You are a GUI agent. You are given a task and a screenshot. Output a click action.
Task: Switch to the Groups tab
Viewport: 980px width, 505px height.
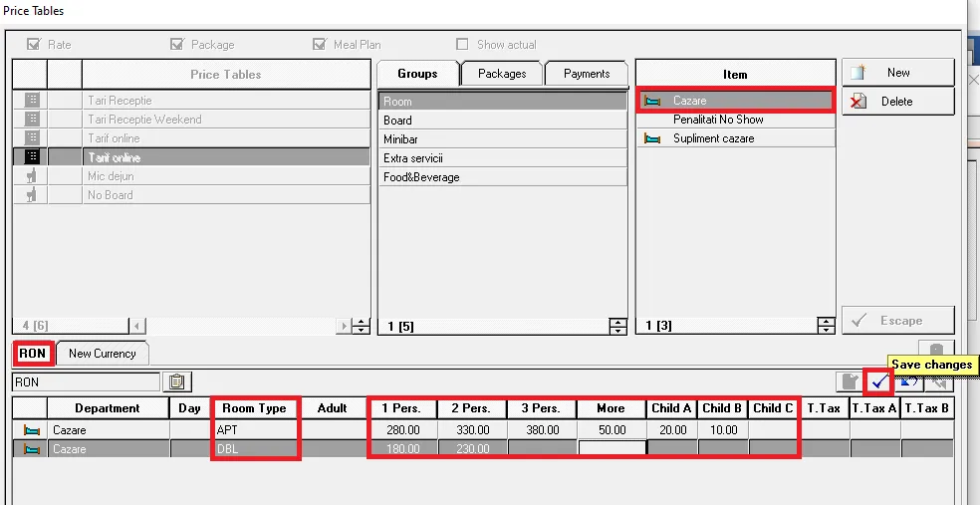[417, 73]
